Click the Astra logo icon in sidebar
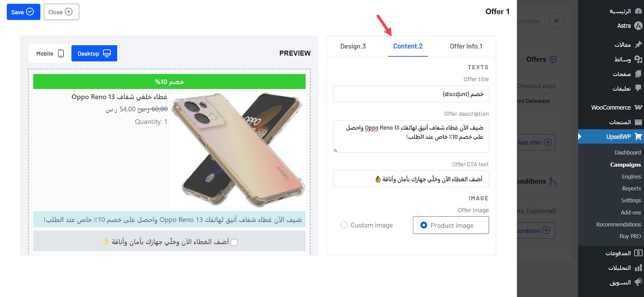 click(638, 26)
